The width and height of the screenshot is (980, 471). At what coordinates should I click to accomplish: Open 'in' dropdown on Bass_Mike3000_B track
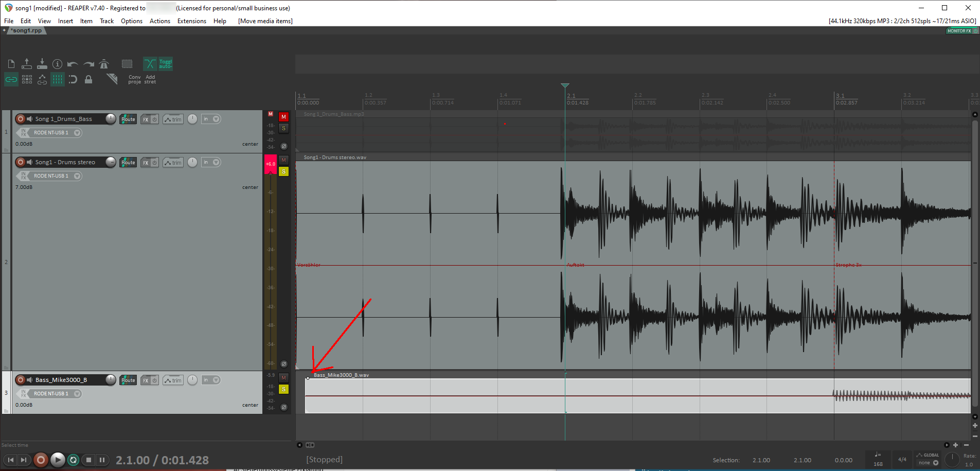(211, 380)
